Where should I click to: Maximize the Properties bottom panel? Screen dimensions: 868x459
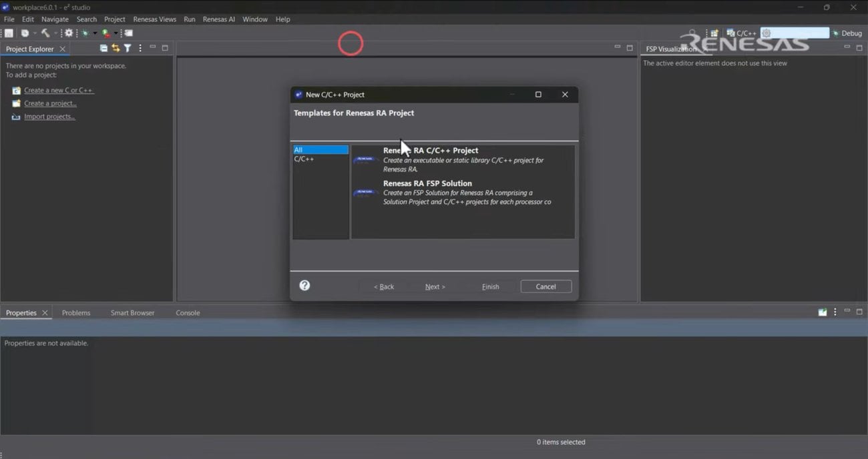[859, 312]
